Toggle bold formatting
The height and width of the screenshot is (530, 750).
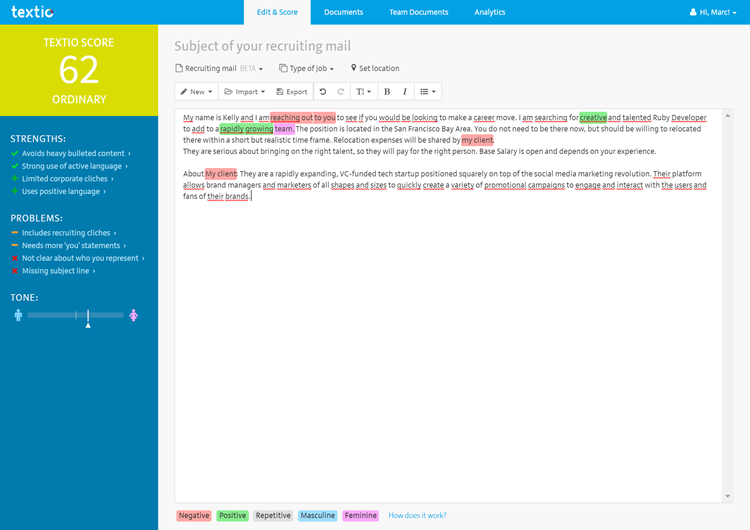(x=387, y=91)
